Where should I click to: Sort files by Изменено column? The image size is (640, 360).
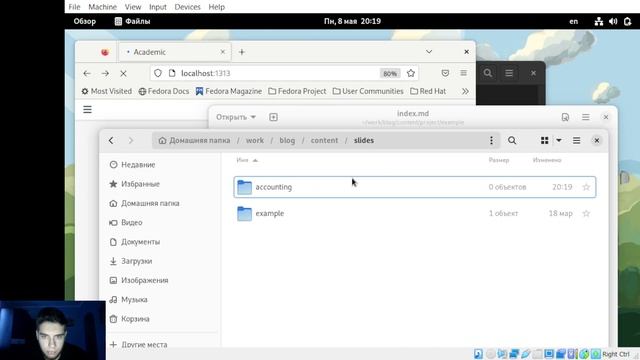(x=547, y=160)
